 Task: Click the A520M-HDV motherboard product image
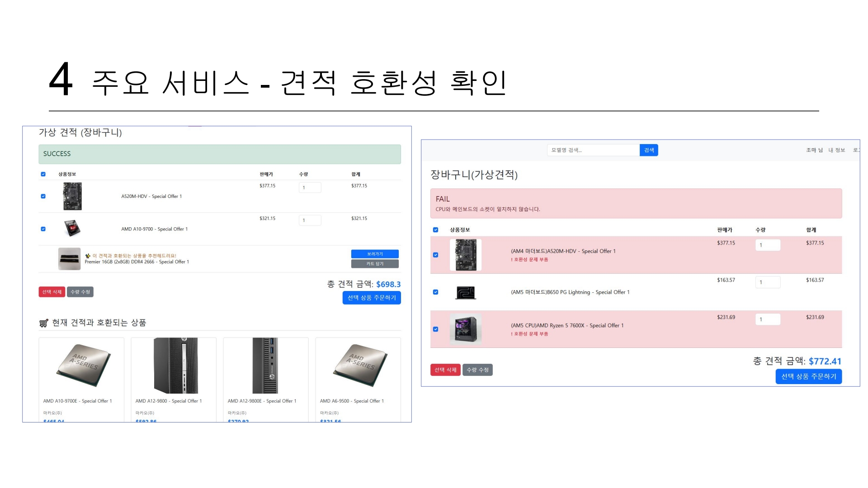point(72,196)
